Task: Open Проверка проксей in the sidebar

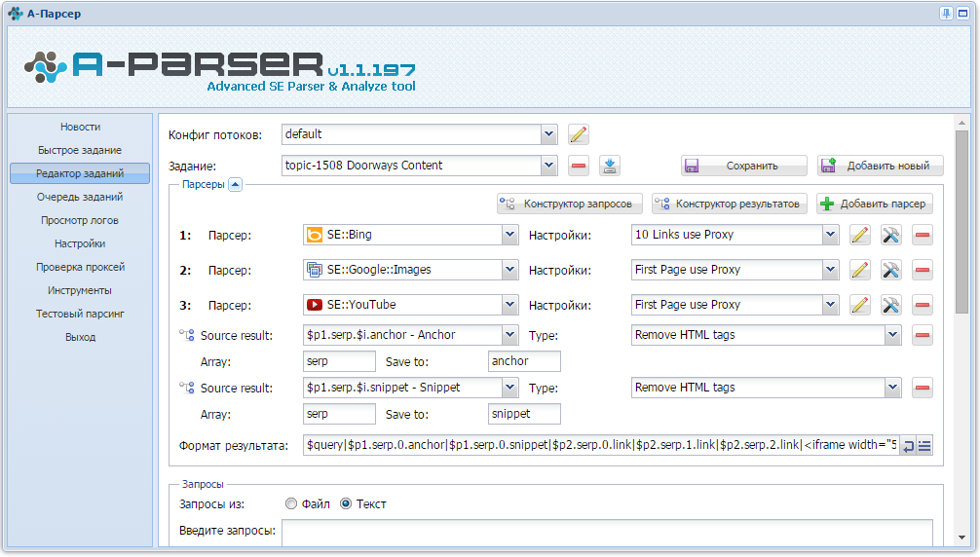Action: coord(80,267)
